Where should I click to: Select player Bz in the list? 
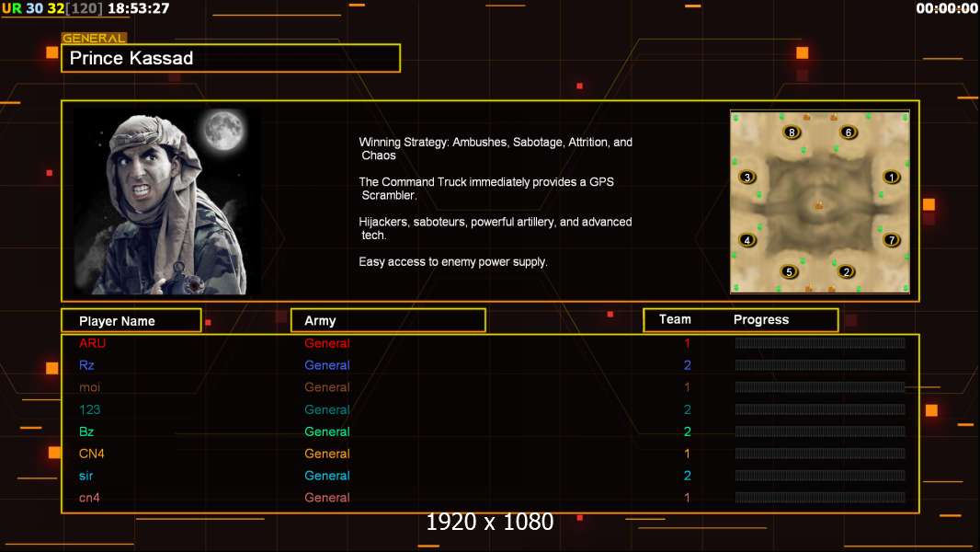click(x=86, y=431)
